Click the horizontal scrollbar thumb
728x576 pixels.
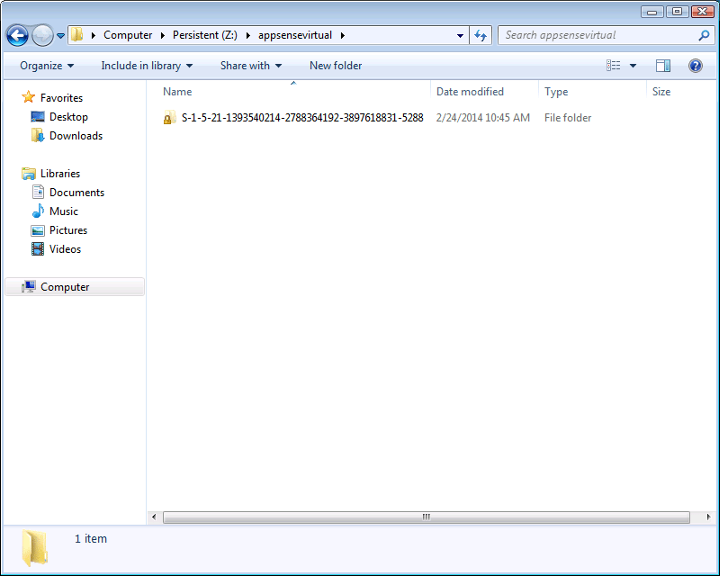[426, 517]
